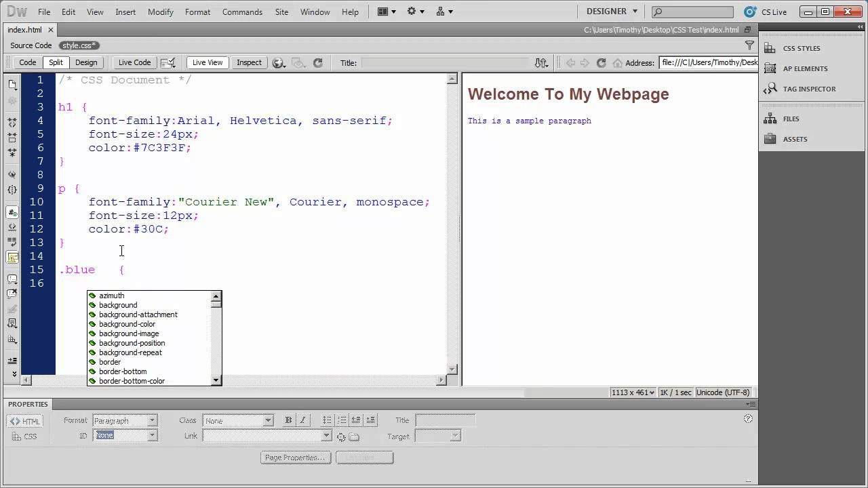Screen dimensions: 868x488
Task: Open the File menu
Action: 44,12
